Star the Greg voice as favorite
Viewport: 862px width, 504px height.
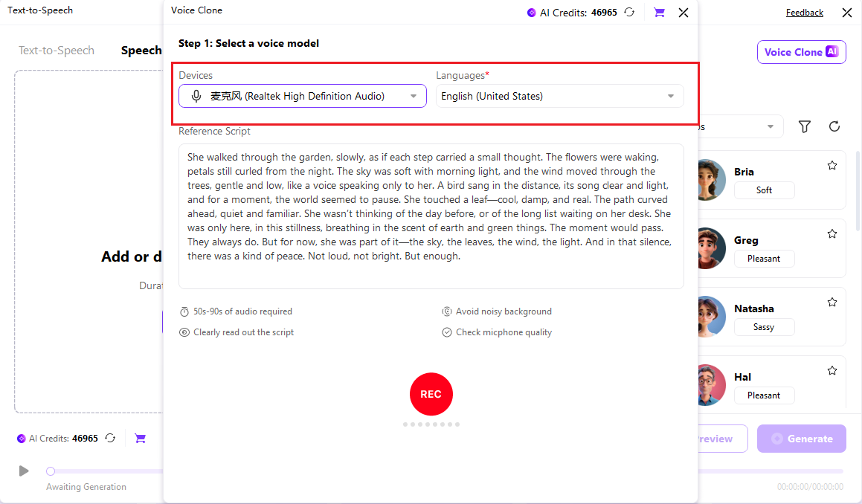[x=832, y=234]
